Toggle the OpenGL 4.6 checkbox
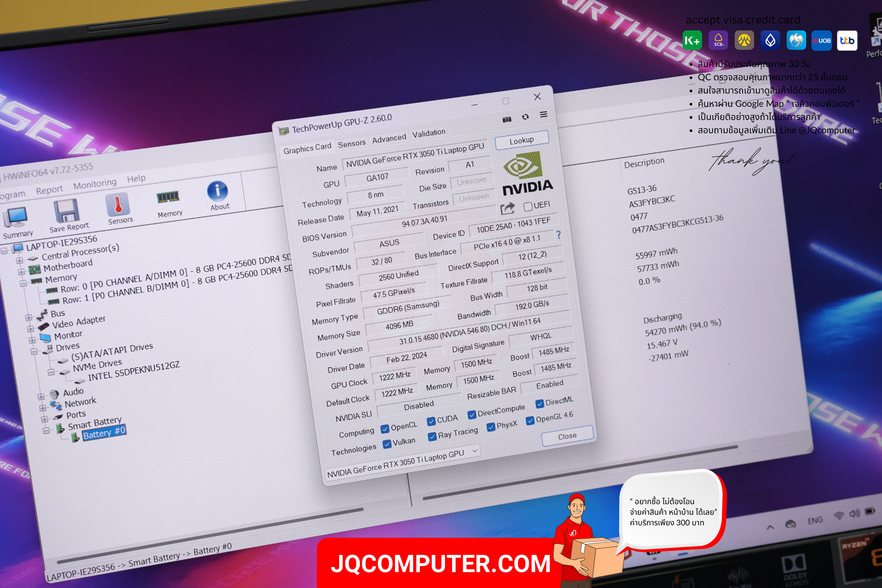 point(530,420)
